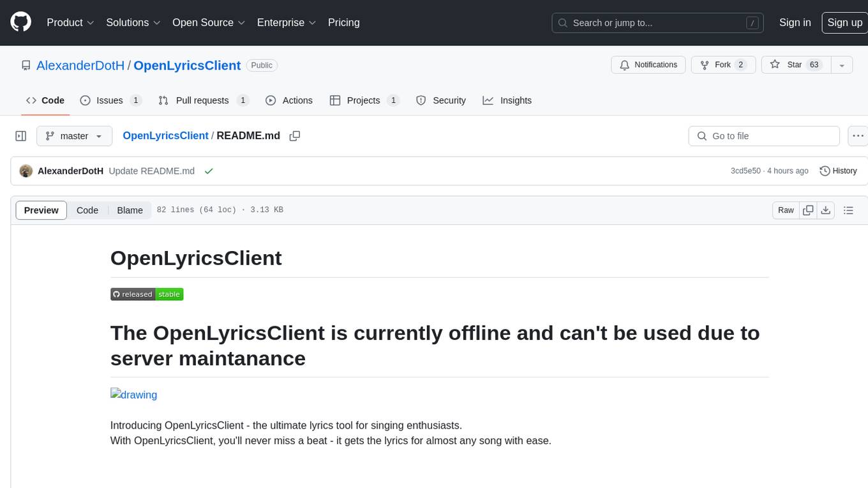Click the AlexanderDotH commit author avatar
The height and width of the screenshot is (488, 868).
coord(26,171)
